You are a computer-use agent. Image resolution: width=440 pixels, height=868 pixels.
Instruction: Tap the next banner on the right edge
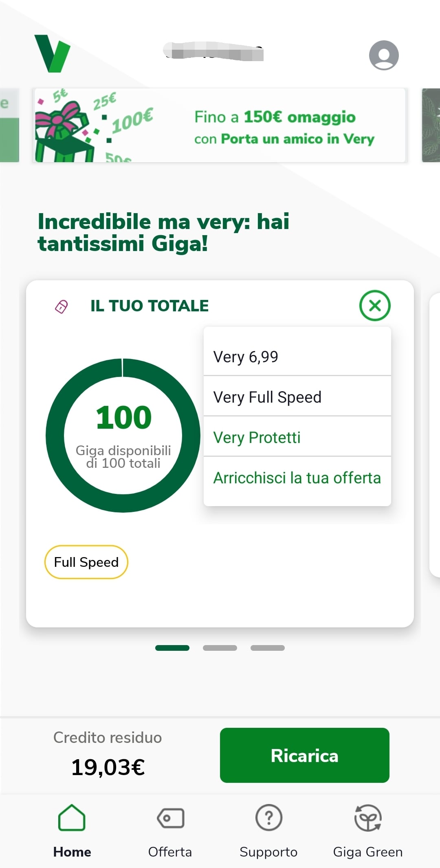coord(431,126)
